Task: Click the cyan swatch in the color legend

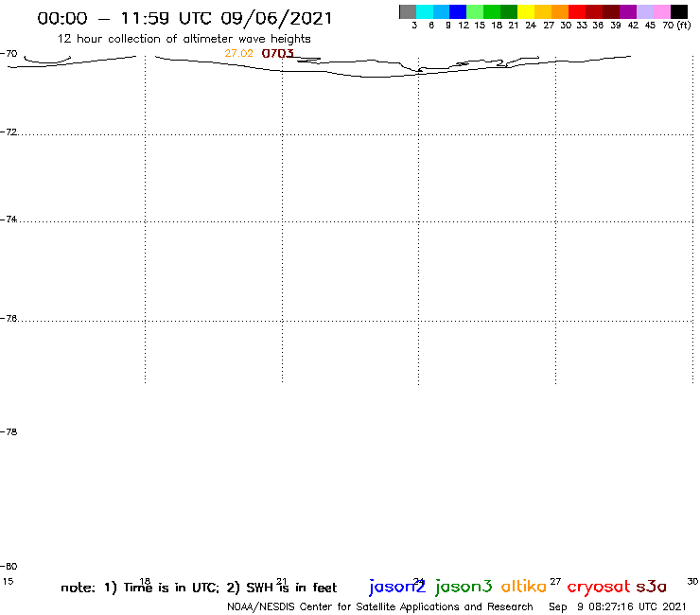Action: [x=425, y=11]
